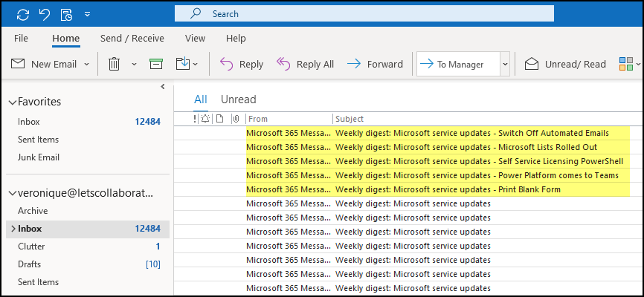Click the Archive box icon in ribbon
644x297 pixels.
[x=156, y=64]
